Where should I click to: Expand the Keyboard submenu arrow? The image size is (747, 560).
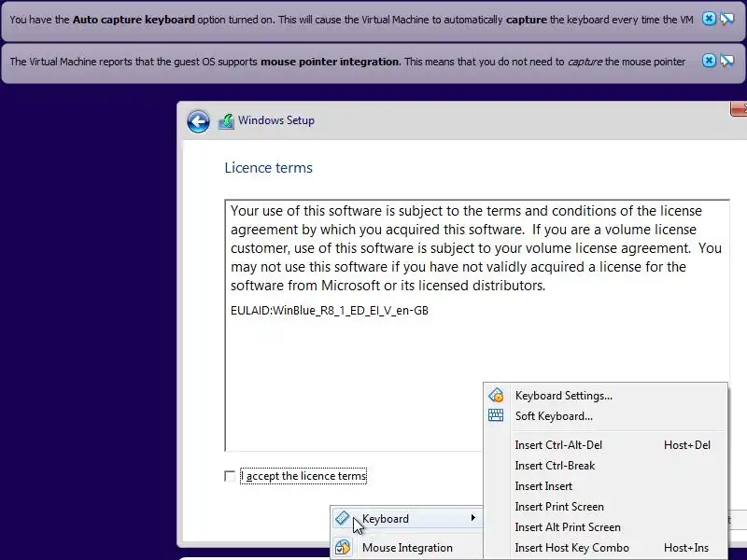pyautogui.click(x=472, y=518)
